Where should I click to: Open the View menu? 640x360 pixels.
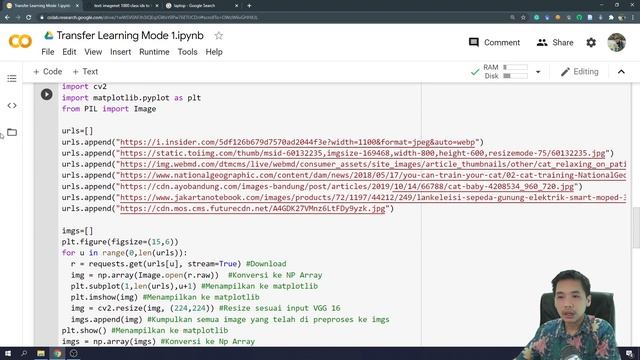coord(93,52)
